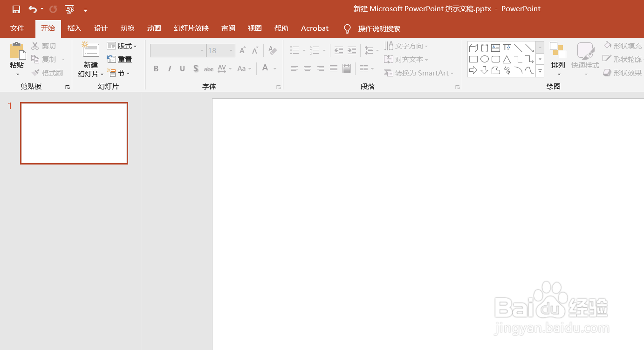
Task: Click the Save icon in quick access toolbar
Action: [16, 9]
